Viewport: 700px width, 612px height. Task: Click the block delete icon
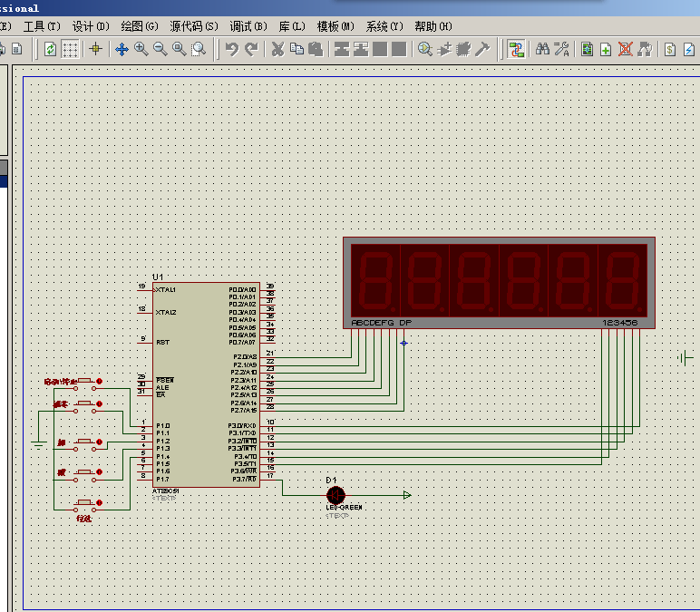click(x=399, y=49)
